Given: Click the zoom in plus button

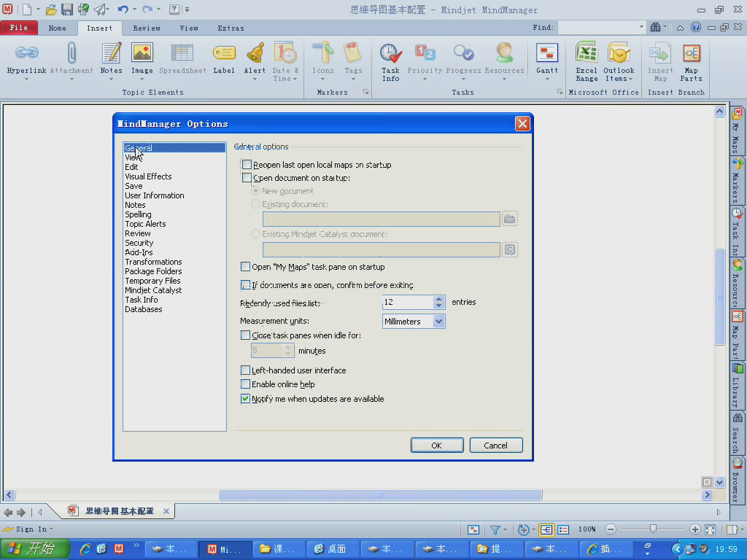Looking at the screenshot, I should [x=694, y=529].
